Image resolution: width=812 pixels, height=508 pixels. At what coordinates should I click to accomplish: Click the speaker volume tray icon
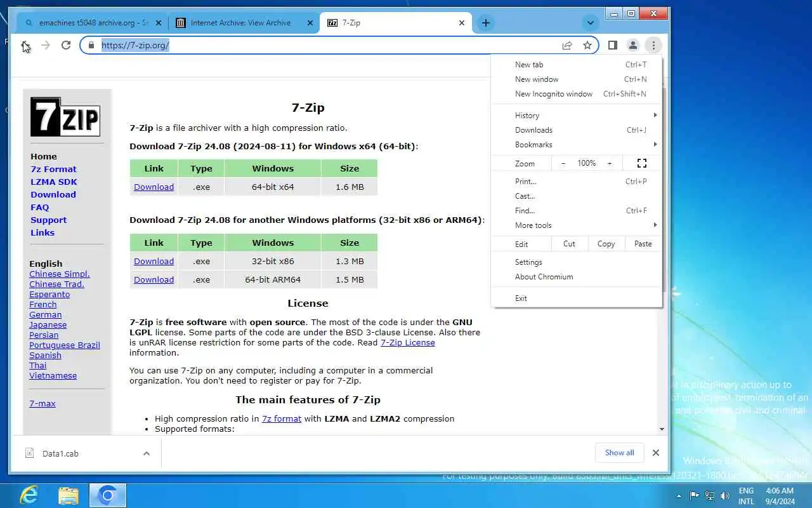pos(725,496)
